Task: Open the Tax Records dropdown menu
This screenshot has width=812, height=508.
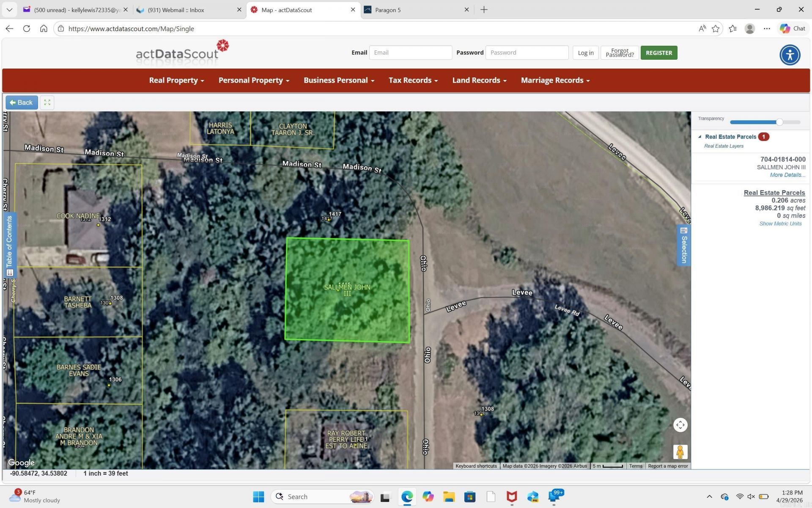Action: click(x=413, y=80)
